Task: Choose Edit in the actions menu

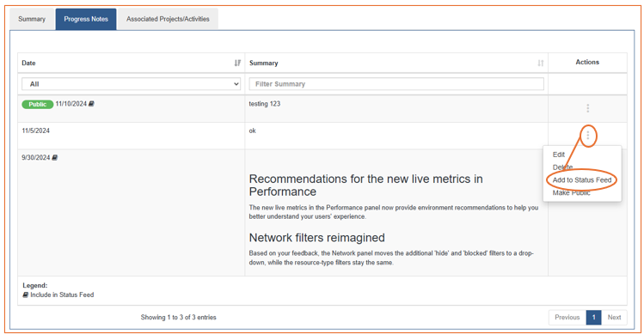Action: click(559, 155)
